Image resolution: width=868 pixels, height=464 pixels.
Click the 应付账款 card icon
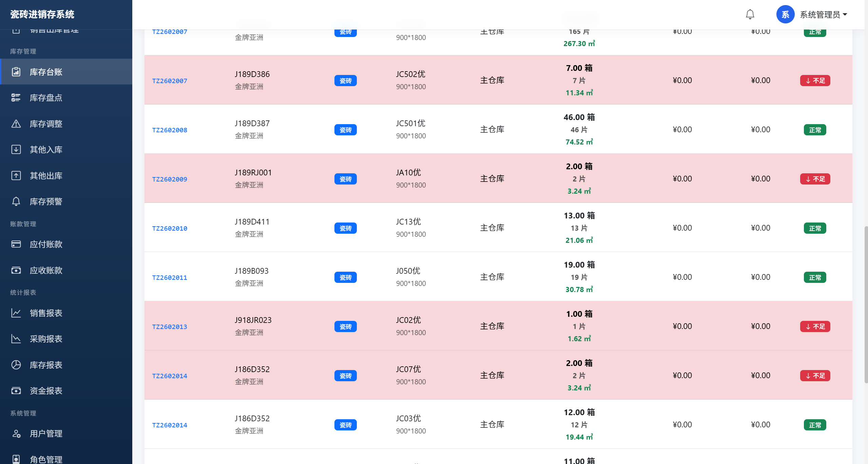tap(16, 244)
